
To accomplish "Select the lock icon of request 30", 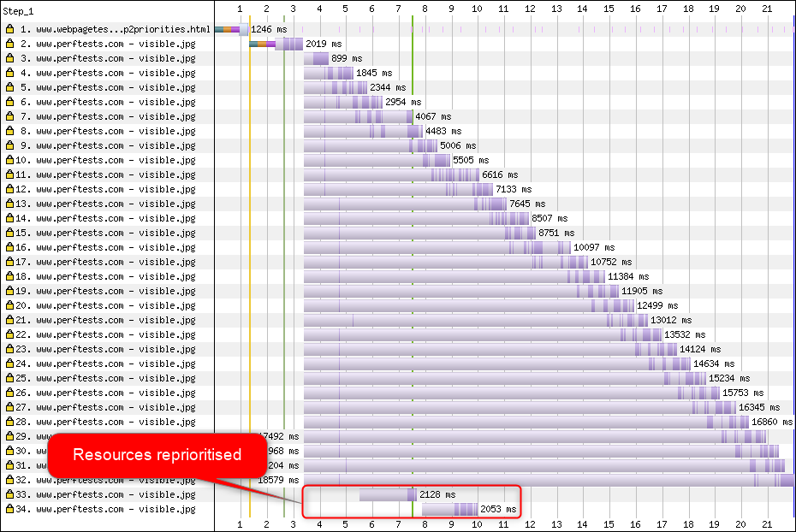I will tap(9, 451).
